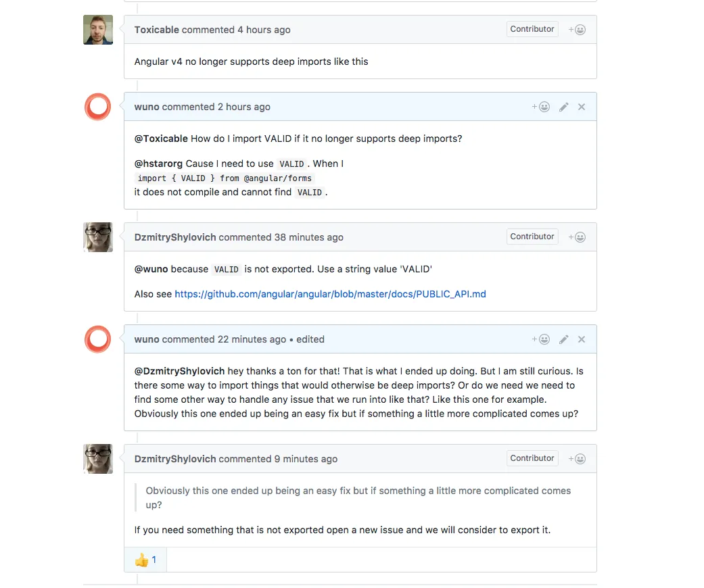Show edit history via 'edited' label
Screen dimensions: 704x588
(x=310, y=339)
